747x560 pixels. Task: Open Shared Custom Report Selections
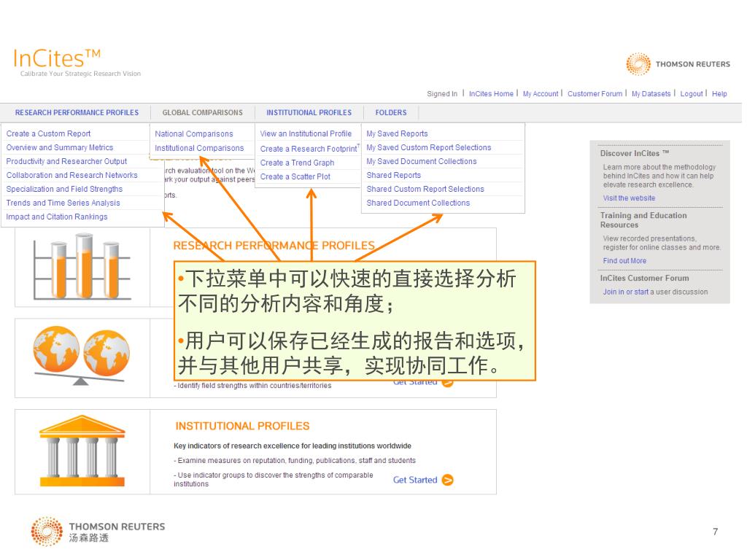point(425,189)
